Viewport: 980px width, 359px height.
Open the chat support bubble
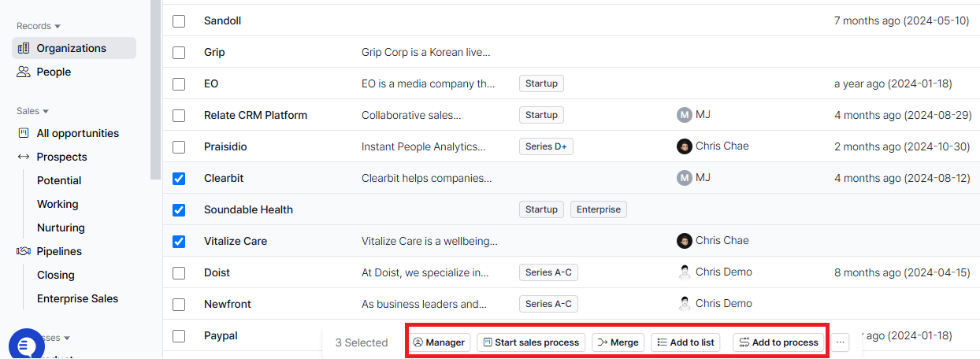click(27, 344)
